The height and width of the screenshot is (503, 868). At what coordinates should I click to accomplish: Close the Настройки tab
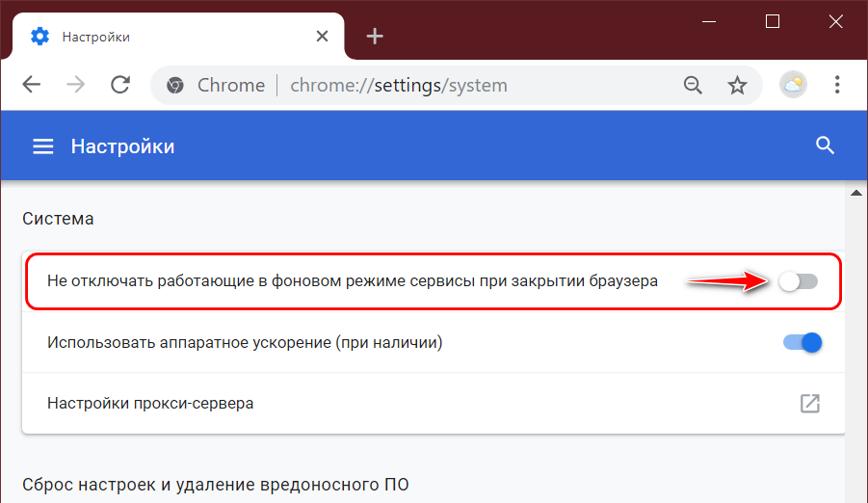[x=323, y=37]
